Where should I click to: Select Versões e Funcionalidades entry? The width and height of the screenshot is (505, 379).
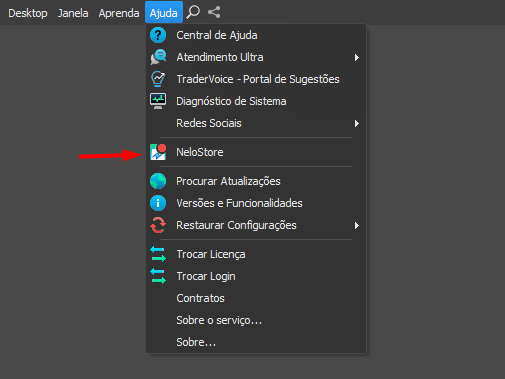[256, 203]
